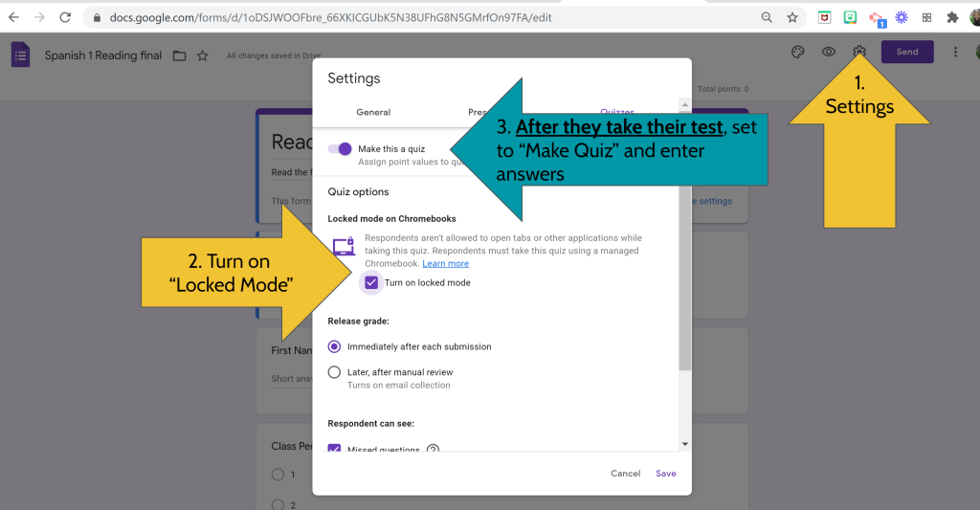Switch to the General tab
Screen dimensions: 980x510
[373, 112]
